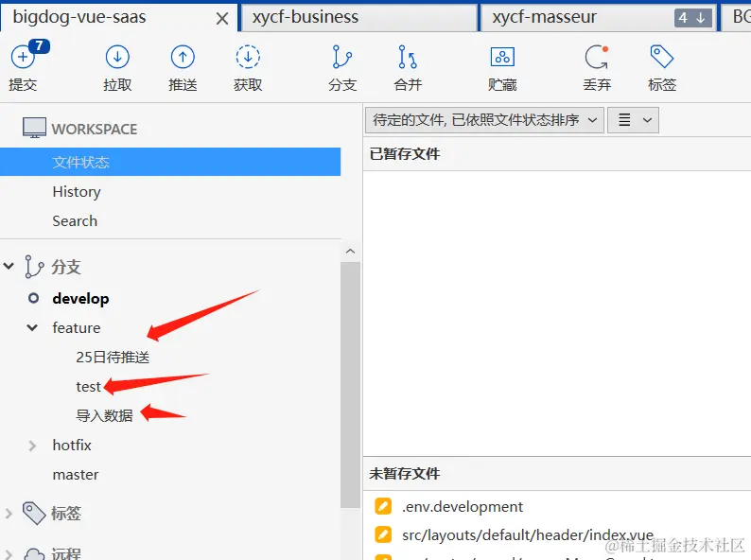Click the 4 pending pulls badge on xycf-masseur
751x560 pixels.
[693, 18]
